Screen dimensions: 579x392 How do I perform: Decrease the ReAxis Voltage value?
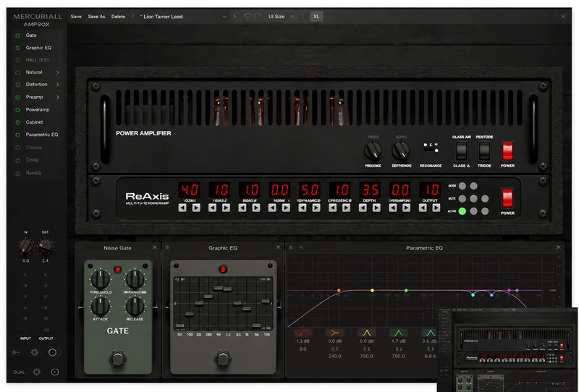[x=182, y=208]
